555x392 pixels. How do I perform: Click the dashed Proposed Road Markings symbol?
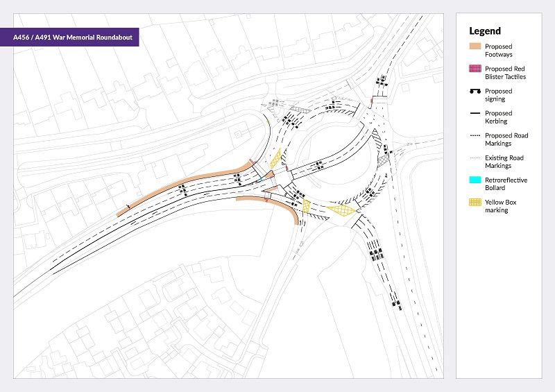pyautogui.click(x=476, y=135)
